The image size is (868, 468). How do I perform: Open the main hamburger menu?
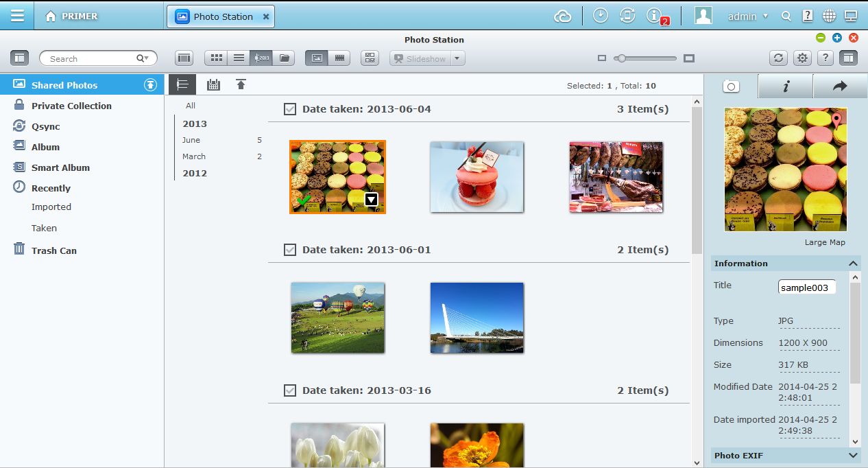coord(17,16)
